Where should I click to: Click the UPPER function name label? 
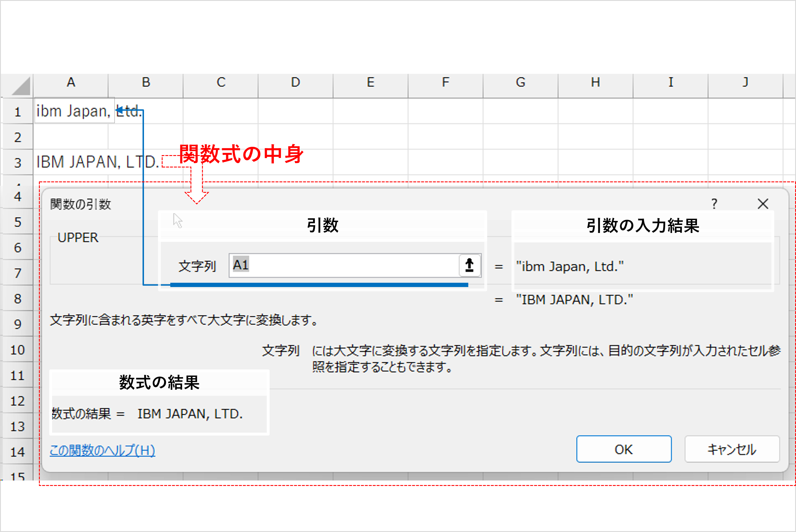coord(78,238)
